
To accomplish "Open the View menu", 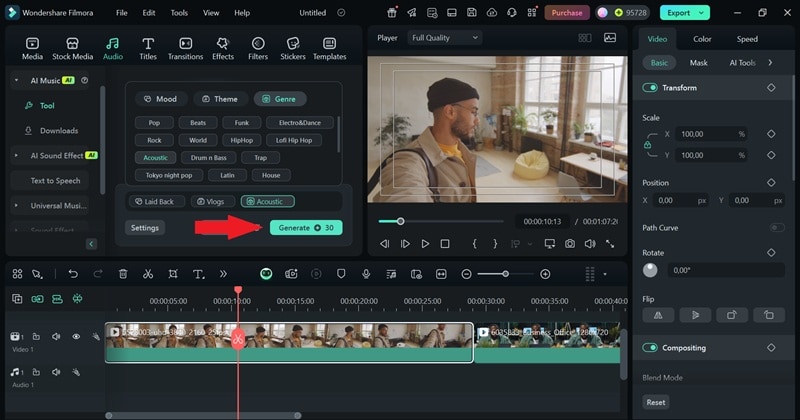I will coord(211,13).
